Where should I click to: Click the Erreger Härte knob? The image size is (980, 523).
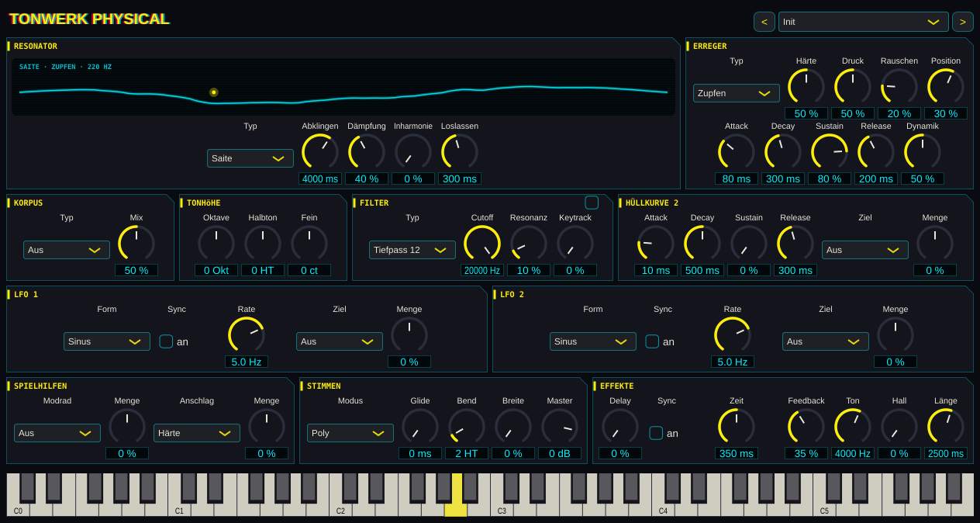point(806,87)
